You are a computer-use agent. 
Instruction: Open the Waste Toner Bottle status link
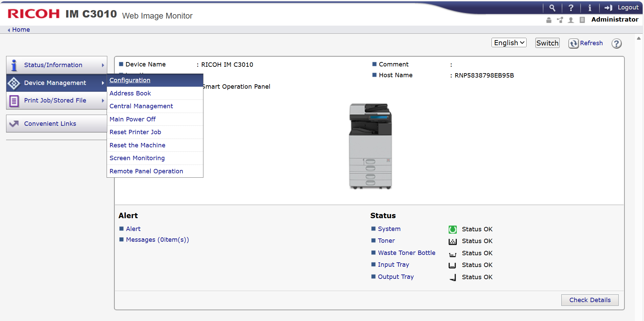click(x=407, y=253)
